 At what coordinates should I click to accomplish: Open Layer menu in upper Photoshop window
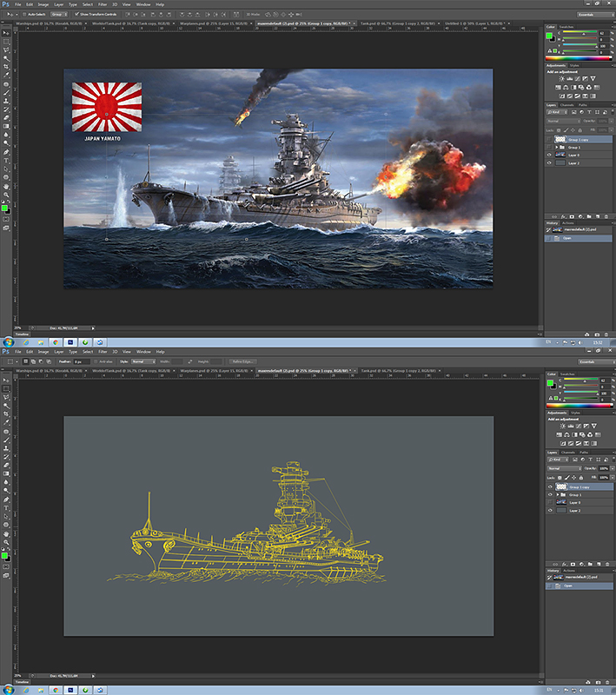pyautogui.click(x=59, y=4)
